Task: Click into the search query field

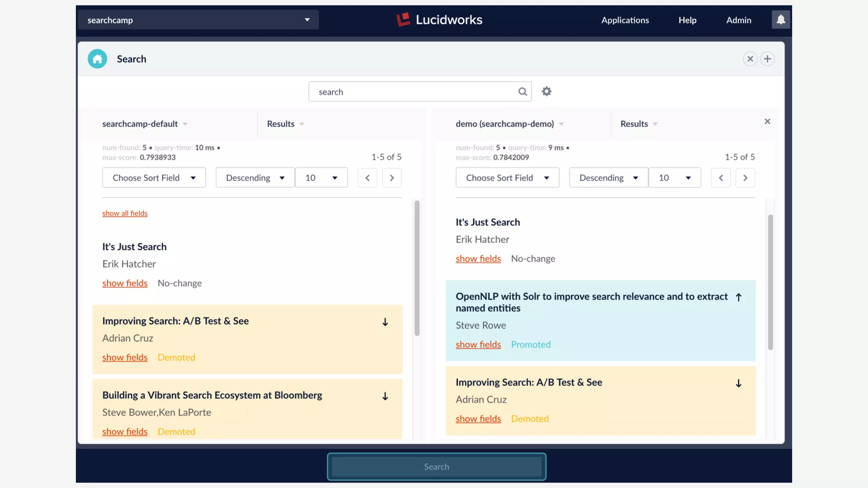Action: (411, 92)
